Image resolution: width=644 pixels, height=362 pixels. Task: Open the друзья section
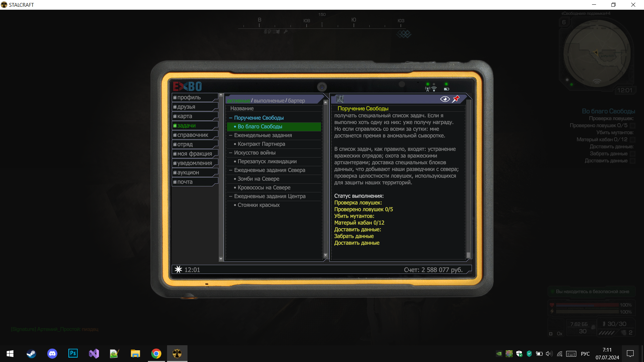point(195,107)
